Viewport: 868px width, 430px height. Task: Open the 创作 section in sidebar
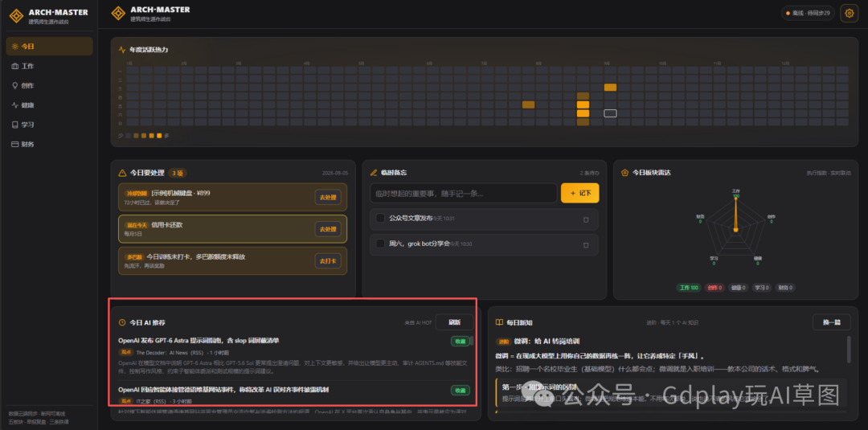[x=49, y=86]
